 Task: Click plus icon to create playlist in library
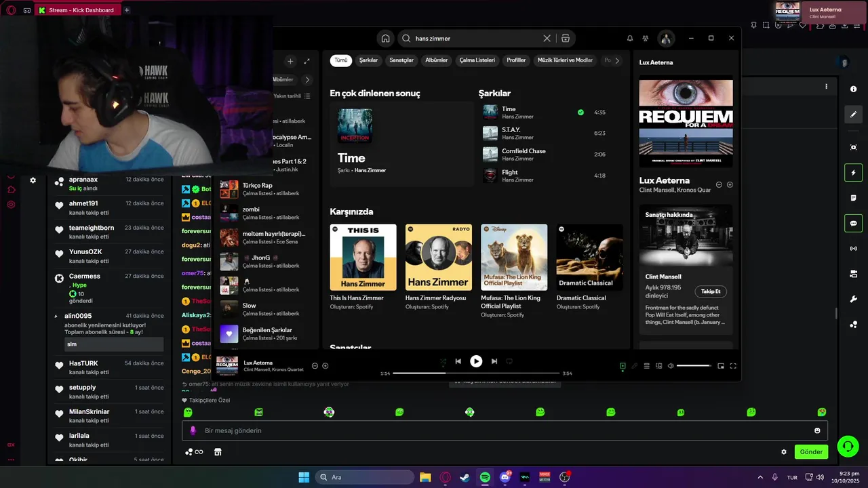click(290, 61)
